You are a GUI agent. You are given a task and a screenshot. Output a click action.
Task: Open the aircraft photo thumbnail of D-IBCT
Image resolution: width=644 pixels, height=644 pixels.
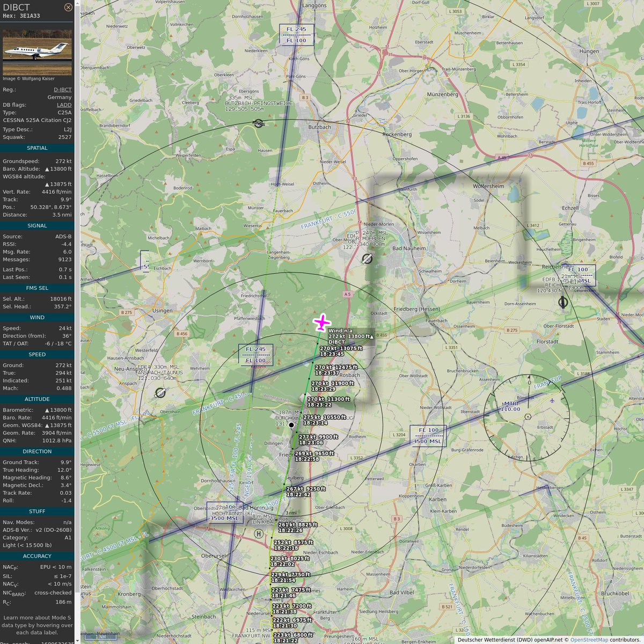[x=37, y=52]
